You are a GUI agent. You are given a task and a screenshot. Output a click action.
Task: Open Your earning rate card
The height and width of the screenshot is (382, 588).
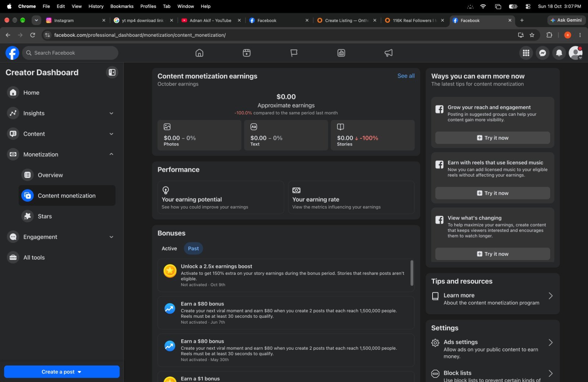coord(351,197)
